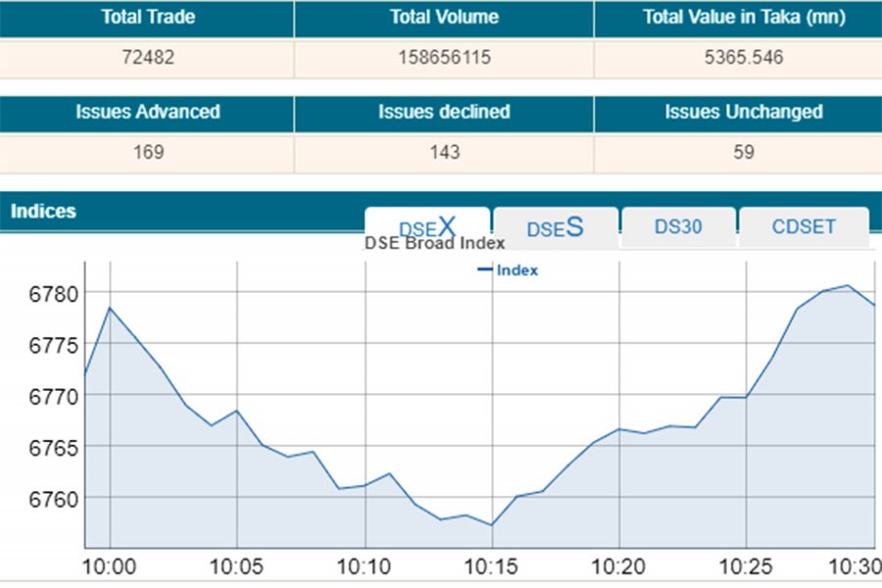The image size is (882, 588).
Task: Click the Issues Advanced header
Action: 147,112
